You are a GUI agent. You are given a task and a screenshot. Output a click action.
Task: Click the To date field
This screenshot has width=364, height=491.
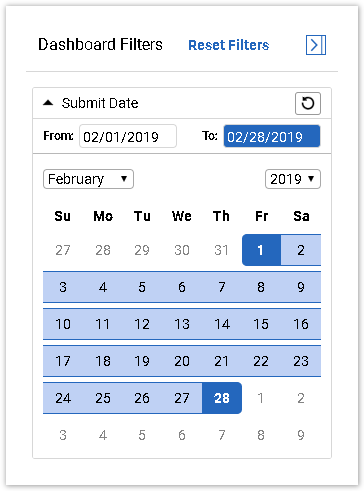pyautogui.click(x=272, y=136)
